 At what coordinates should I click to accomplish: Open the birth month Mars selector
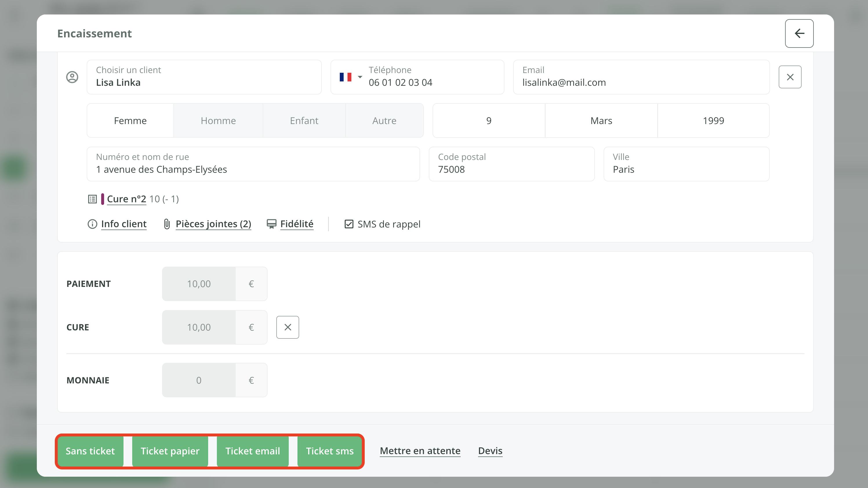coord(601,121)
